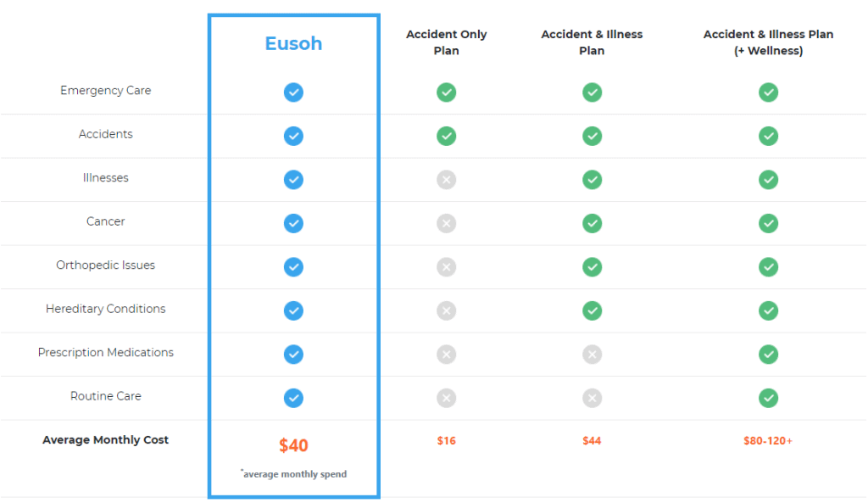The width and height of the screenshot is (868, 503).
Task: Click Eusoh's blue checkmark for Emergency Care
Action: click(x=293, y=92)
